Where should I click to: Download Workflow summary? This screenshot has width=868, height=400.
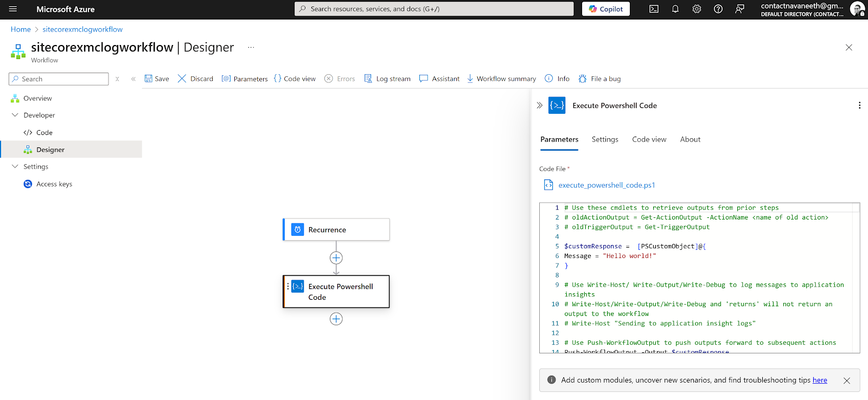pos(501,79)
